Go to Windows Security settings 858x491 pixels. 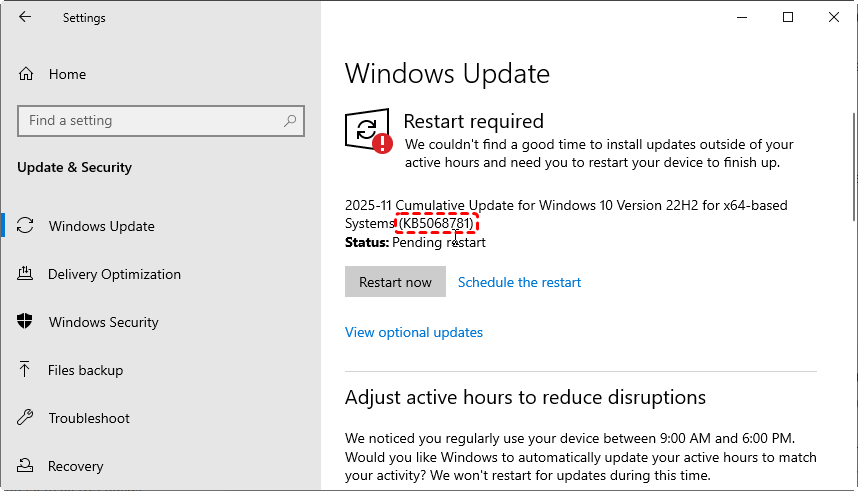pyautogui.click(x=103, y=322)
